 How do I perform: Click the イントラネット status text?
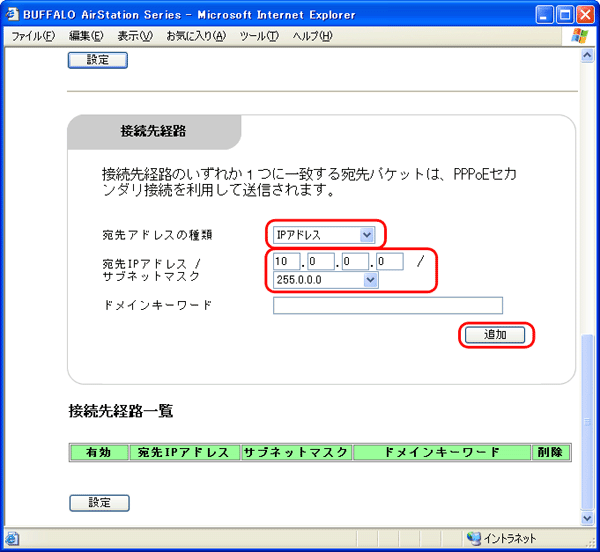[510, 539]
